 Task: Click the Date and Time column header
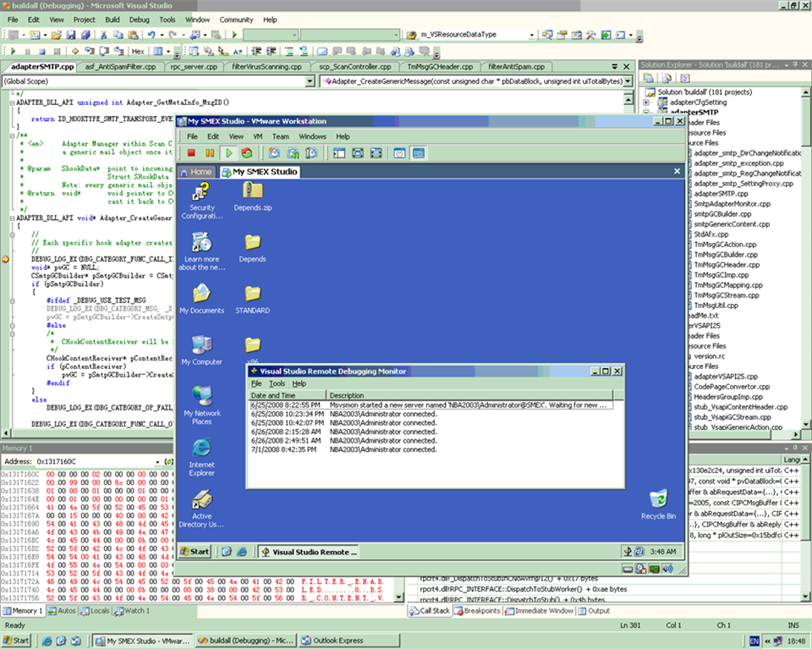(288, 395)
